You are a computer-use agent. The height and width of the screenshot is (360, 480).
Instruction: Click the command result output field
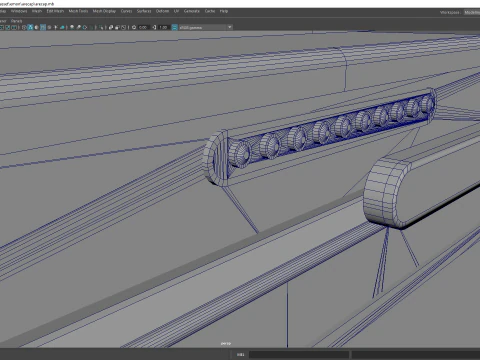[x=416, y=354]
